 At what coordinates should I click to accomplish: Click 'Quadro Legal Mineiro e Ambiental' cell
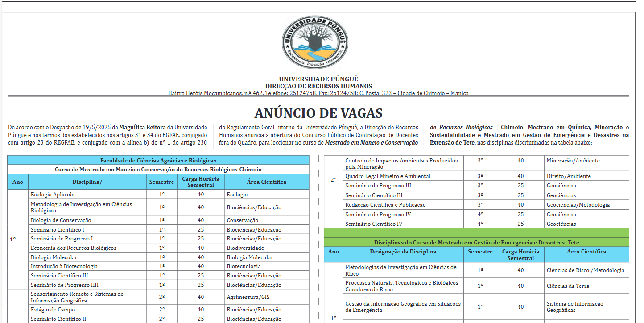tap(403, 176)
